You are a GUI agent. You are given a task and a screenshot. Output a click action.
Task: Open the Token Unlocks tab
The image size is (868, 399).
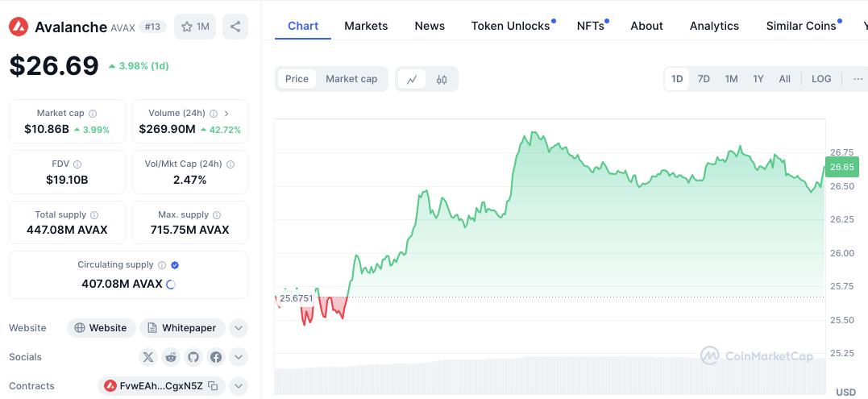(x=510, y=26)
